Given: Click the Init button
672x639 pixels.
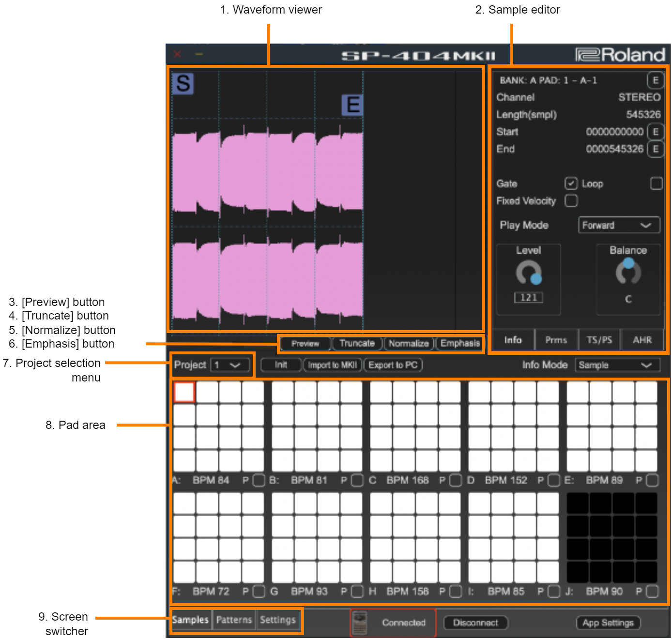Looking at the screenshot, I should (281, 365).
